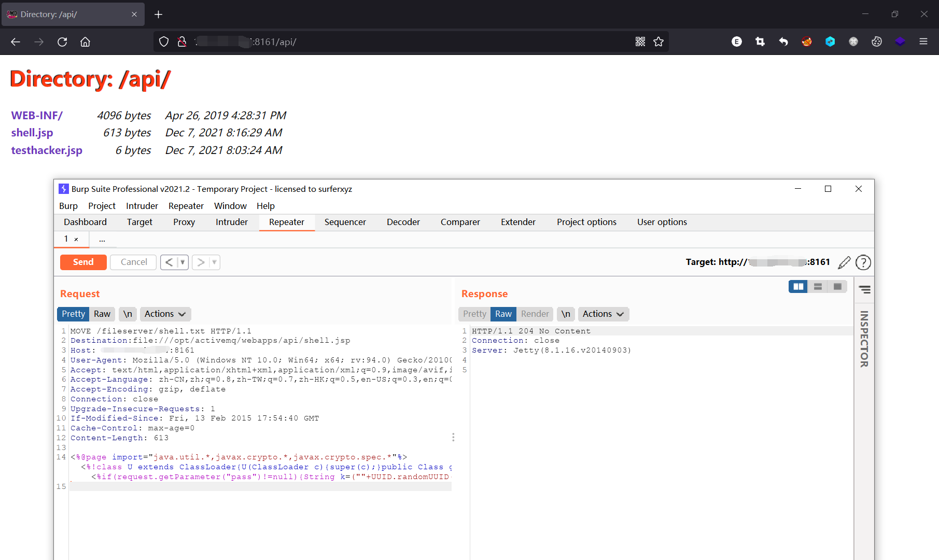Click the shield tracking protection icon
Viewport: 939px width, 560px height.
[x=164, y=42]
